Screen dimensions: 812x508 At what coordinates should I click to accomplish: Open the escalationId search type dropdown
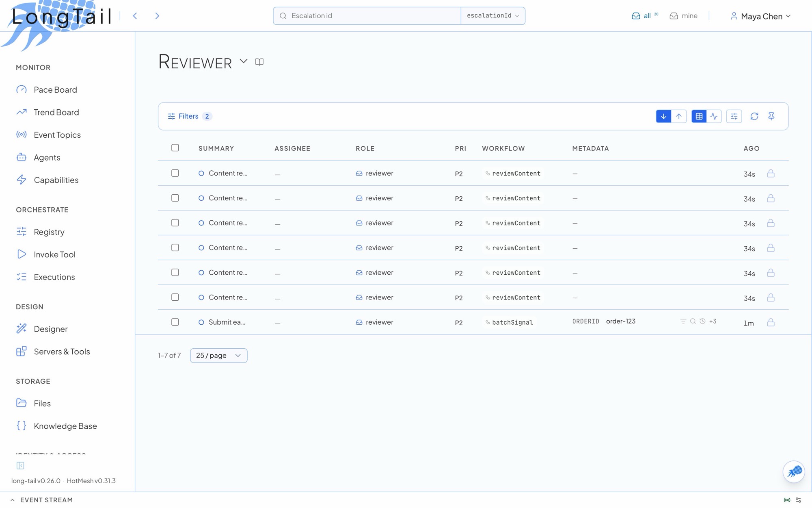point(493,16)
